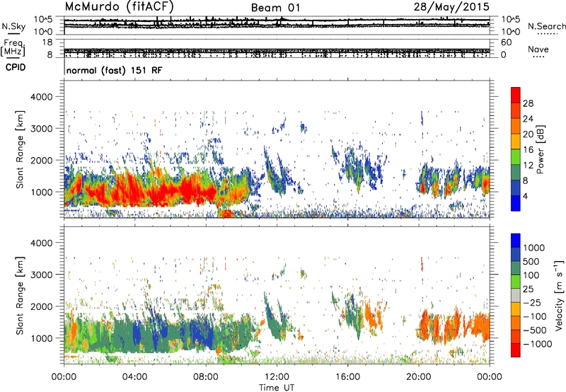The image size is (566, 392).
Task: Click the 'Velocity [m s-1]' color bar label
Action: (559, 295)
